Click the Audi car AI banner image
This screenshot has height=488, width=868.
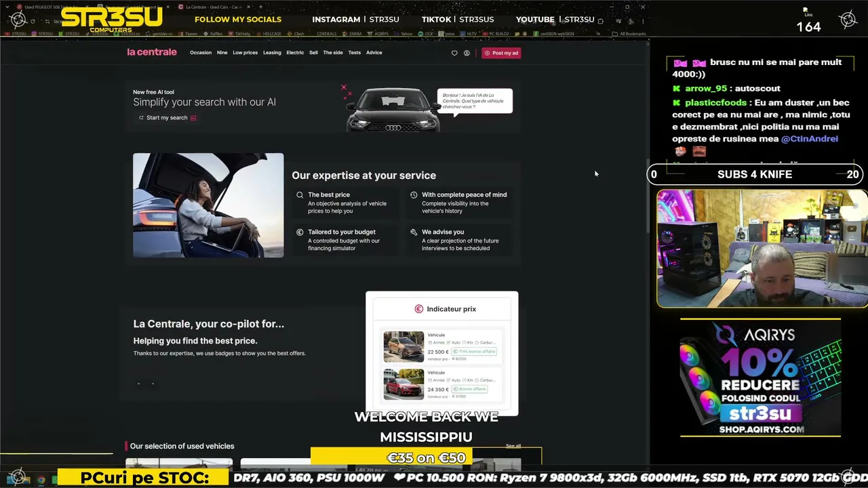[393, 108]
